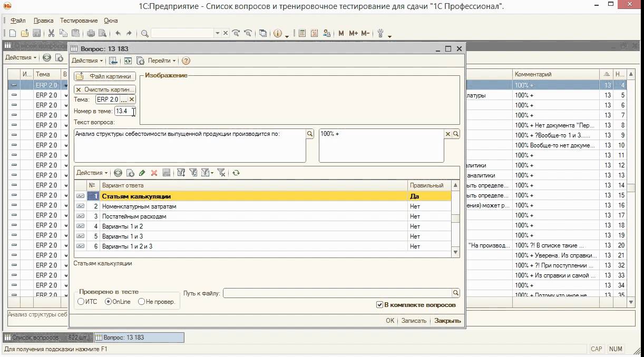The width and height of the screenshot is (644, 357).
Task: Clear Тема field with X button
Action: tap(132, 100)
